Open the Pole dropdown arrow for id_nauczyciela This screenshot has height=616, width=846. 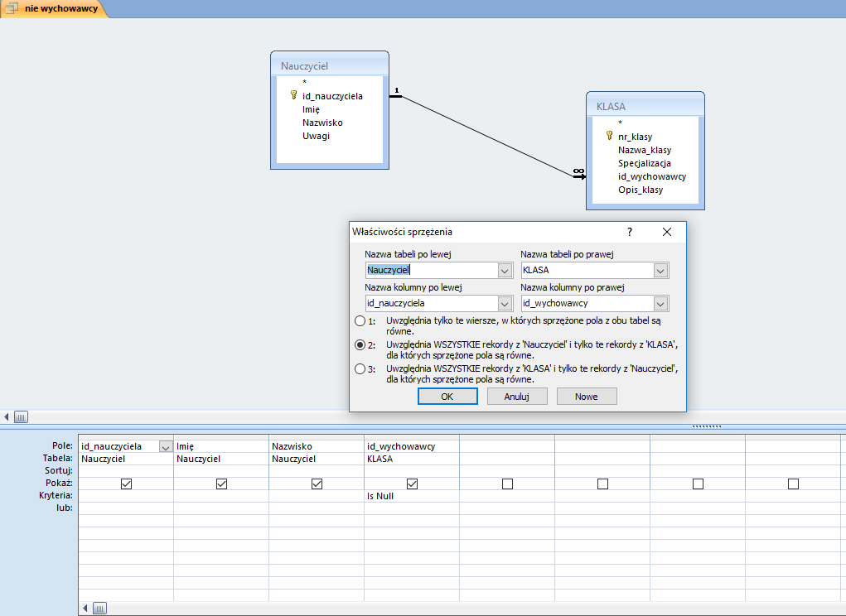(166, 446)
